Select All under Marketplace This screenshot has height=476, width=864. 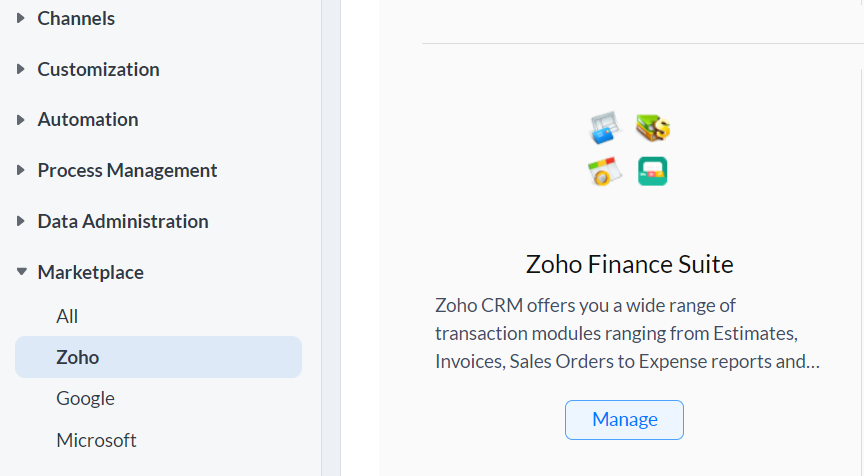coord(67,316)
